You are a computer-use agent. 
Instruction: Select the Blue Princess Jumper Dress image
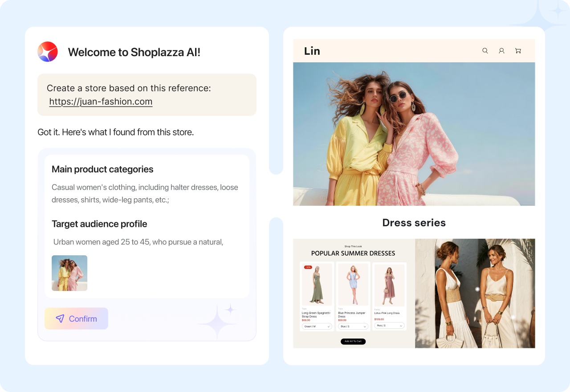point(353,284)
